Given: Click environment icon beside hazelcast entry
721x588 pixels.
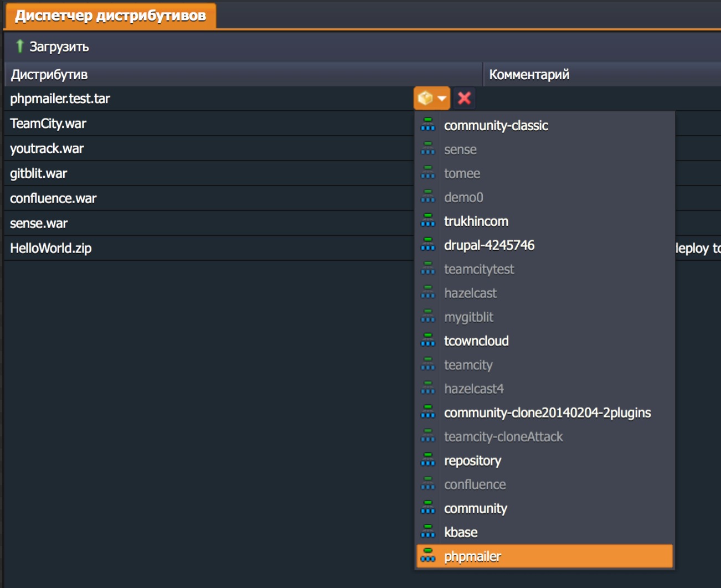Looking at the screenshot, I should point(428,292).
